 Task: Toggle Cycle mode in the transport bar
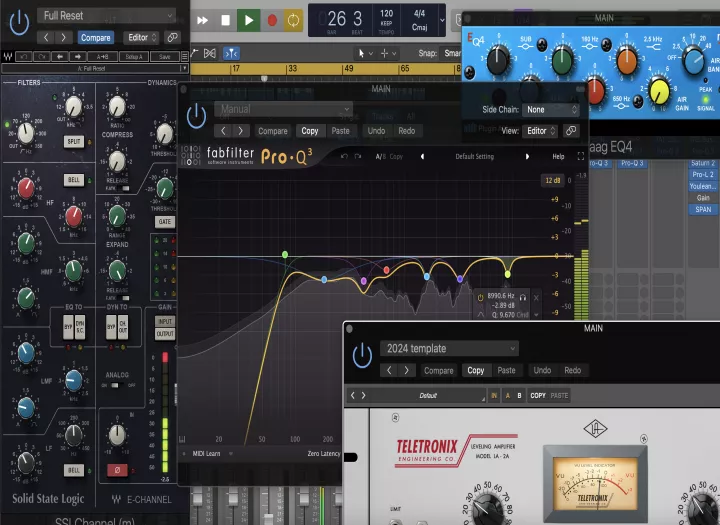coord(293,20)
